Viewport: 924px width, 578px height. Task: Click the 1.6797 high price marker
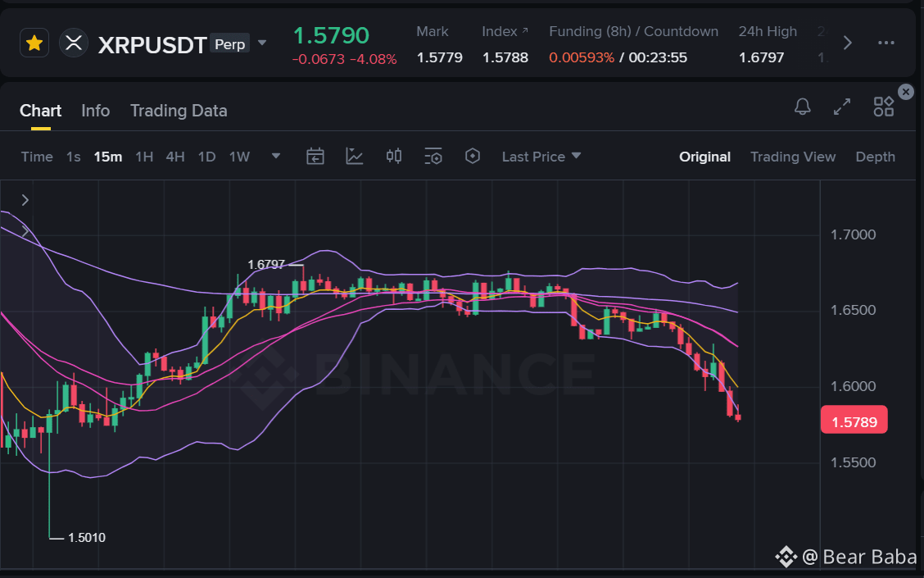pos(265,264)
